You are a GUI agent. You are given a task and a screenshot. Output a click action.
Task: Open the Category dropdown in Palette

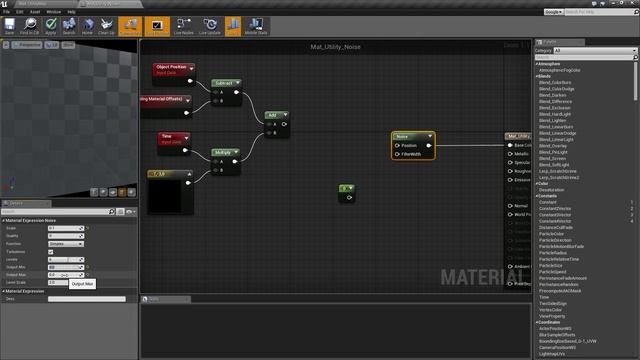point(595,51)
